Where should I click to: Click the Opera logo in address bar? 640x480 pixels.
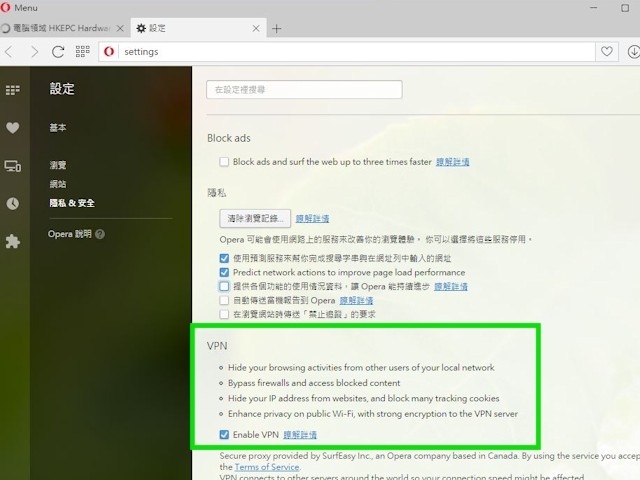pos(109,51)
